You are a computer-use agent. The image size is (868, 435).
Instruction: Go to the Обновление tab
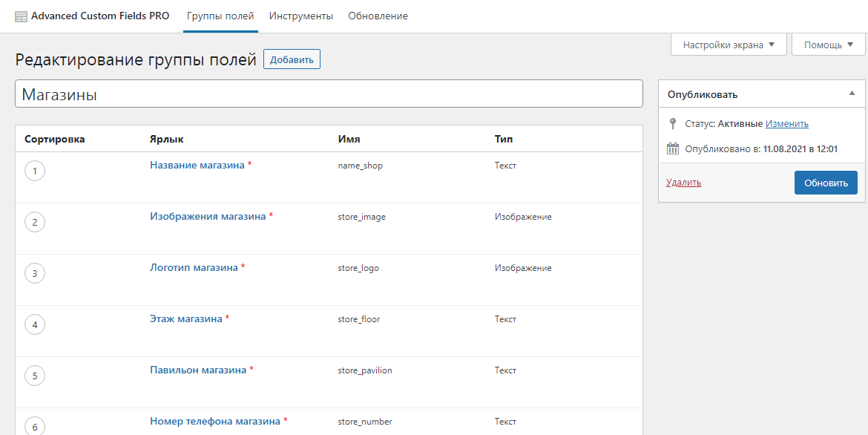pos(378,16)
